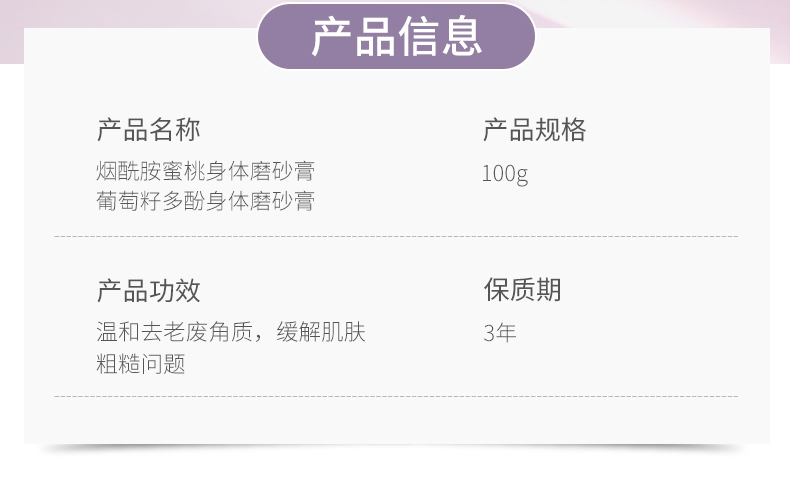The width and height of the screenshot is (790, 480).
Task: Click the 3年 shelf life value
Action: (499, 333)
